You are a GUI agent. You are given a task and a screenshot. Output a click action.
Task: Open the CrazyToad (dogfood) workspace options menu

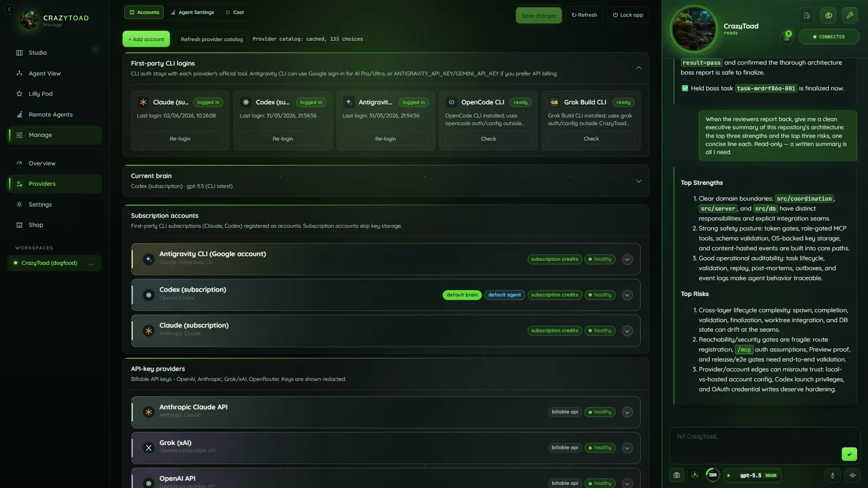pos(91,264)
